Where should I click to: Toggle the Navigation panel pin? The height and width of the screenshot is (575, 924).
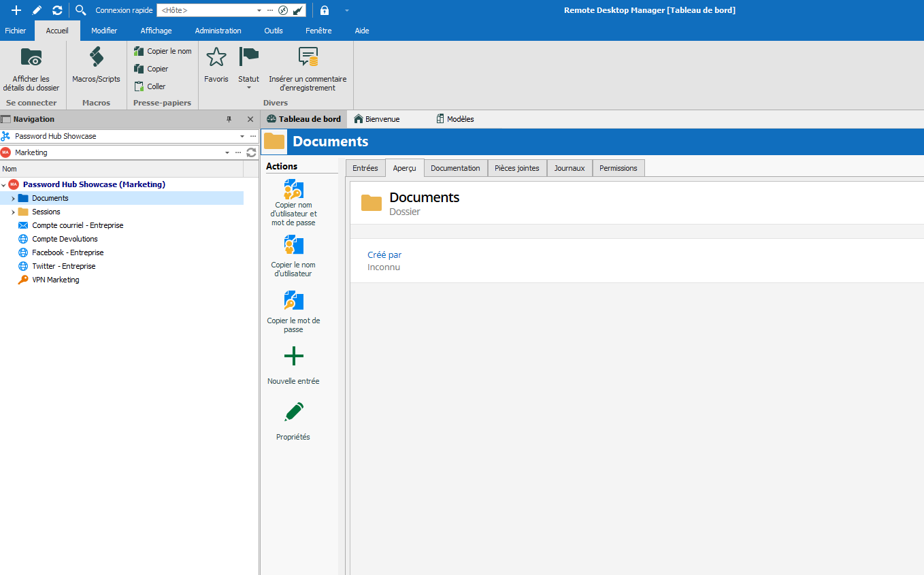229,119
